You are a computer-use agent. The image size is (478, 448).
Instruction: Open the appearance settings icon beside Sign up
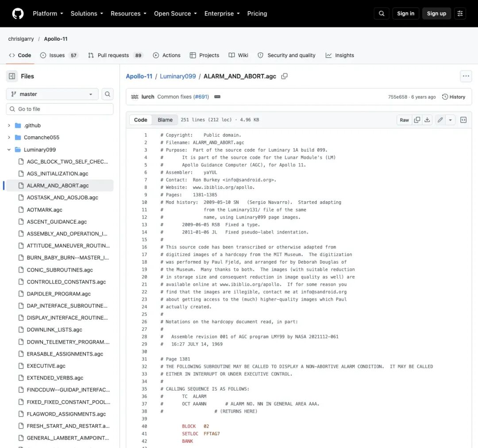(460, 14)
